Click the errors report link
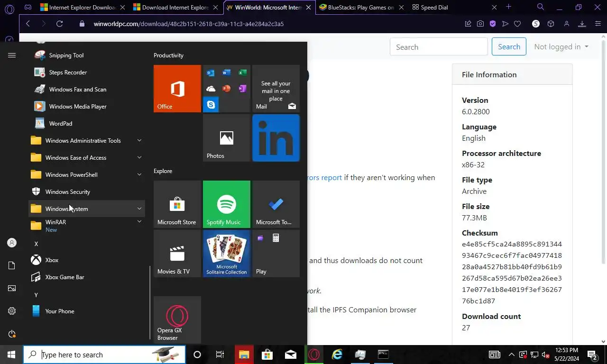This screenshot has height=364, width=607. [324, 178]
